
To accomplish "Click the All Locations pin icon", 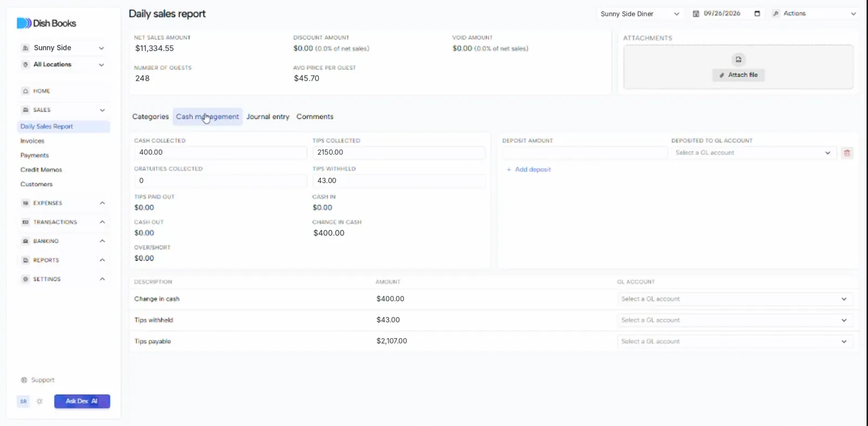I will [25, 64].
